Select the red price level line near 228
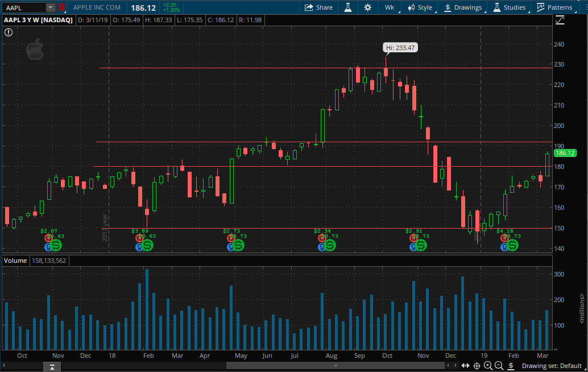The width and height of the screenshot is (588, 372). 325,68
